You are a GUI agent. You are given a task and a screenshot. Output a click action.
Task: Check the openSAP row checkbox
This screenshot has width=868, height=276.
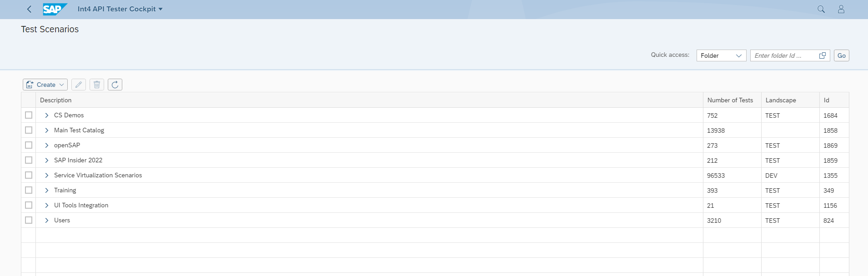29,145
